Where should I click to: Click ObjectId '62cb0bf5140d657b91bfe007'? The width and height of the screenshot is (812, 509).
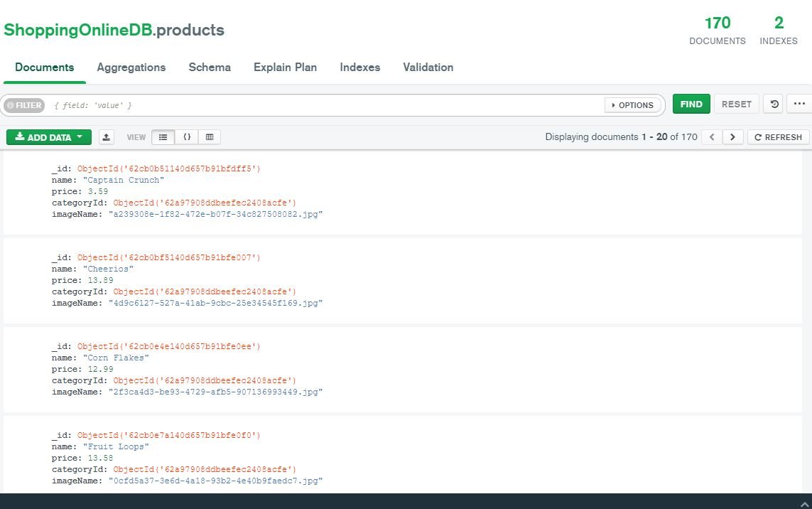[169, 257]
